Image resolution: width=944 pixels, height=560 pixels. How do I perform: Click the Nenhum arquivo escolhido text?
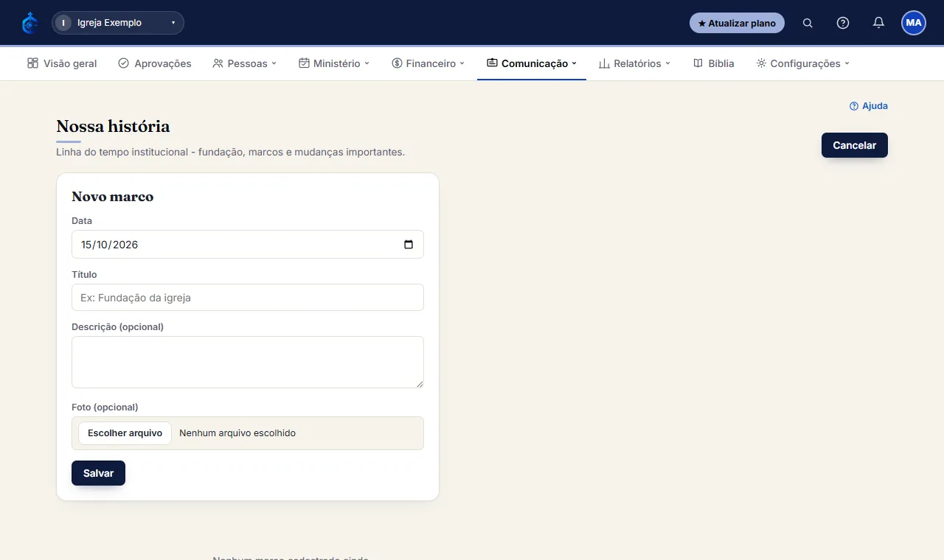[x=237, y=433]
